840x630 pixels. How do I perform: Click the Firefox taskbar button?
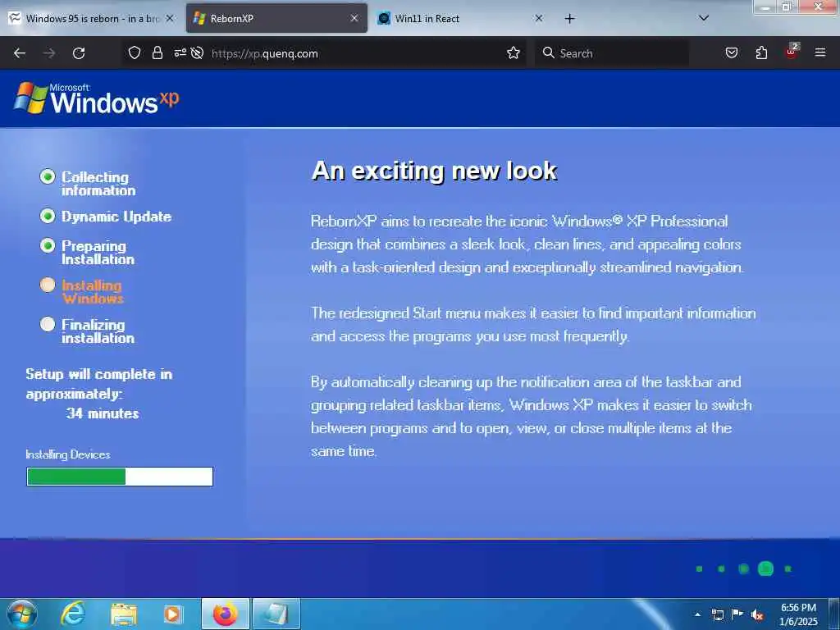click(225, 614)
